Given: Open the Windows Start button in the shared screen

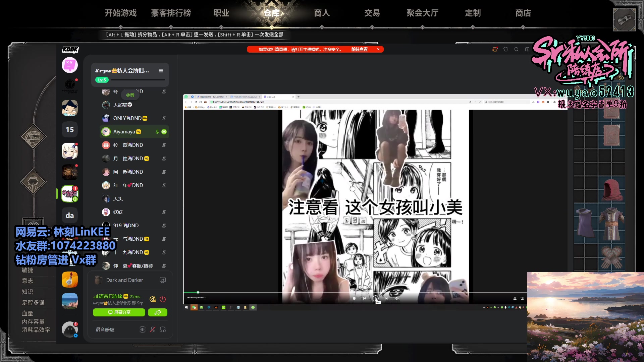Looking at the screenshot, I should pos(186,307).
